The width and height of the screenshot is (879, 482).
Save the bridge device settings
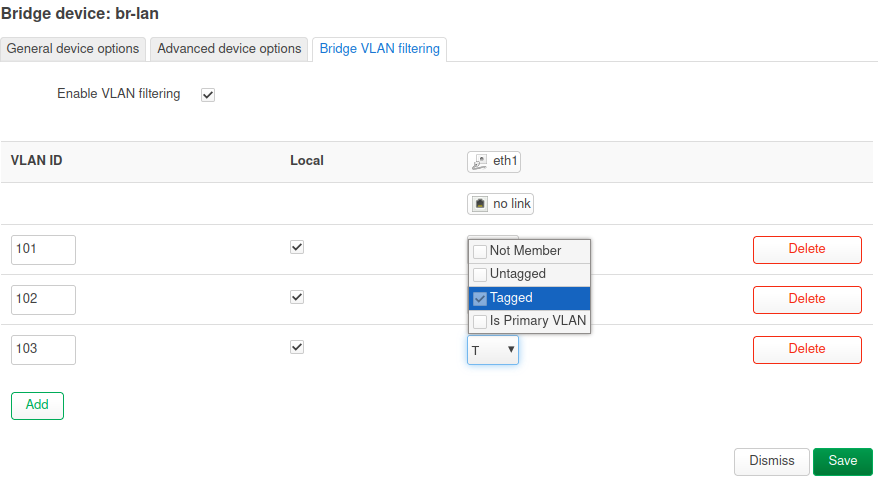pos(842,461)
